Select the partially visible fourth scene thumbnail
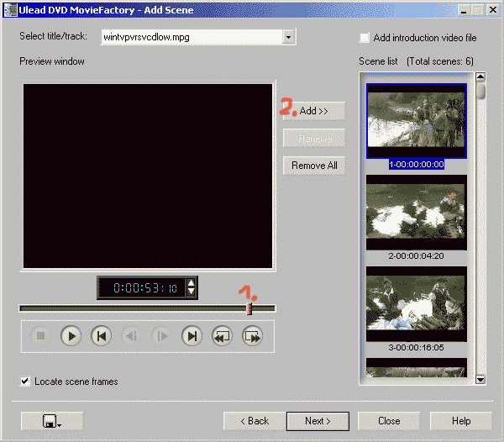The height and width of the screenshot is (442, 504). click(x=417, y=367)
